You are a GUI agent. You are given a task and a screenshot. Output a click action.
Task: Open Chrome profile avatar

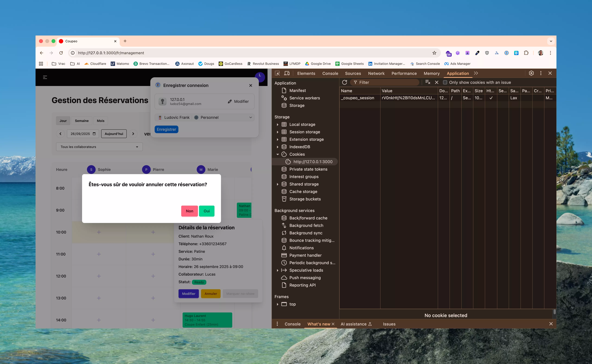click(540, 53)
